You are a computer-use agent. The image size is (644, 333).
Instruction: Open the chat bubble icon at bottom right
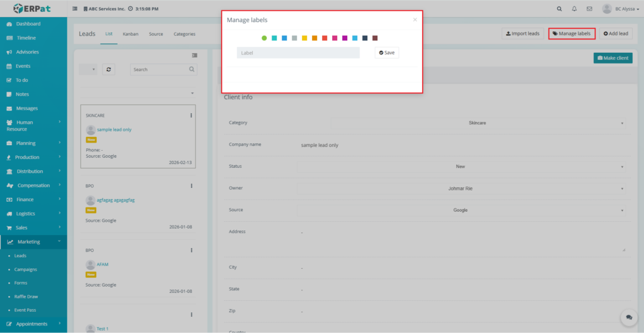coord(628,317)
